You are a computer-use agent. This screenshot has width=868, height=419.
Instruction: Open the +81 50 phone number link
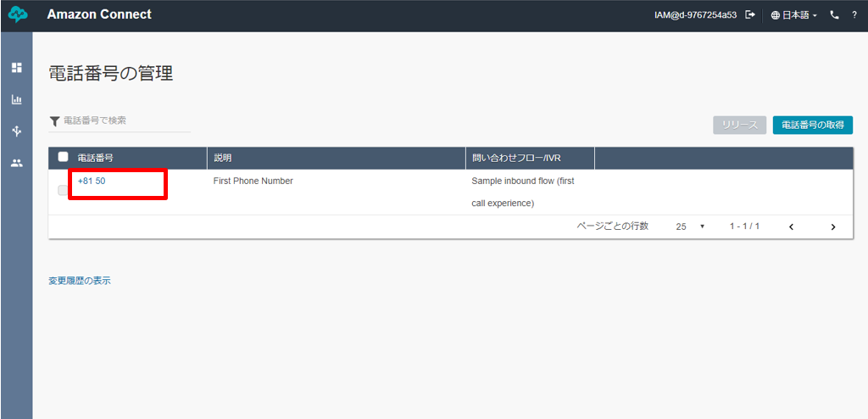click(x=92, y=181)
